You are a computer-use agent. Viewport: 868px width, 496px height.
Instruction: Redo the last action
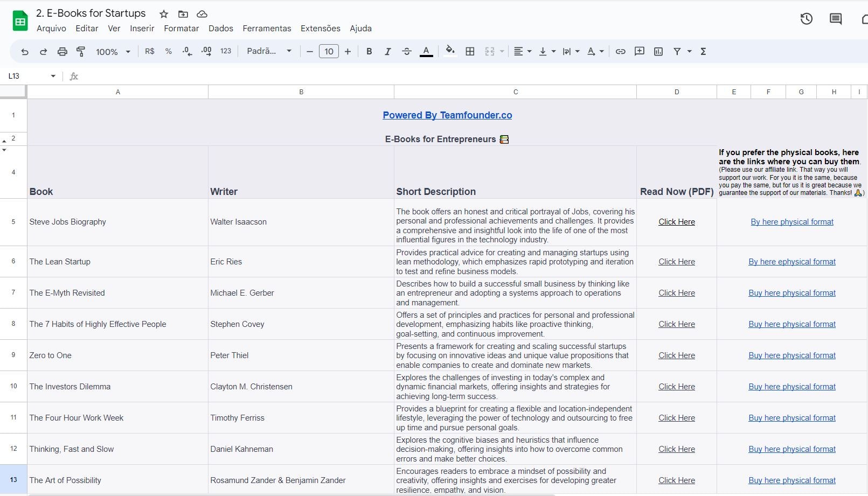[44, 52]
